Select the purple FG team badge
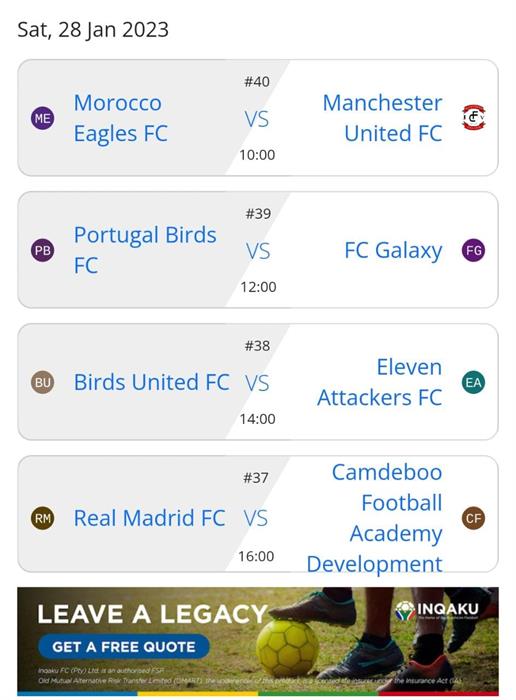This screenshot has width=516, height=700. pyautogui.click(x=474, y=250)
